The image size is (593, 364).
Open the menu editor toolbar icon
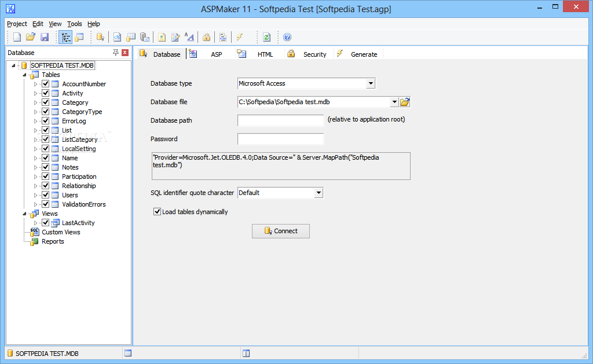click(x=223, y=37)
